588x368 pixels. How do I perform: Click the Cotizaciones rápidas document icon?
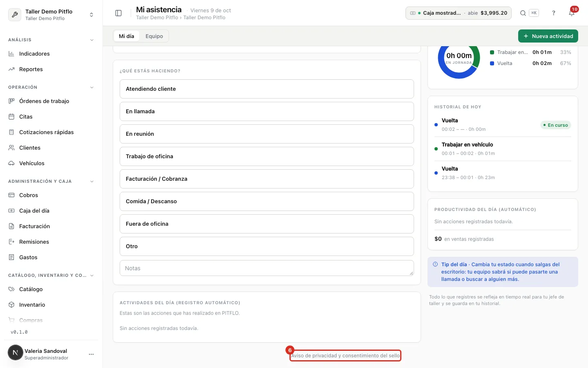point(11,132)
